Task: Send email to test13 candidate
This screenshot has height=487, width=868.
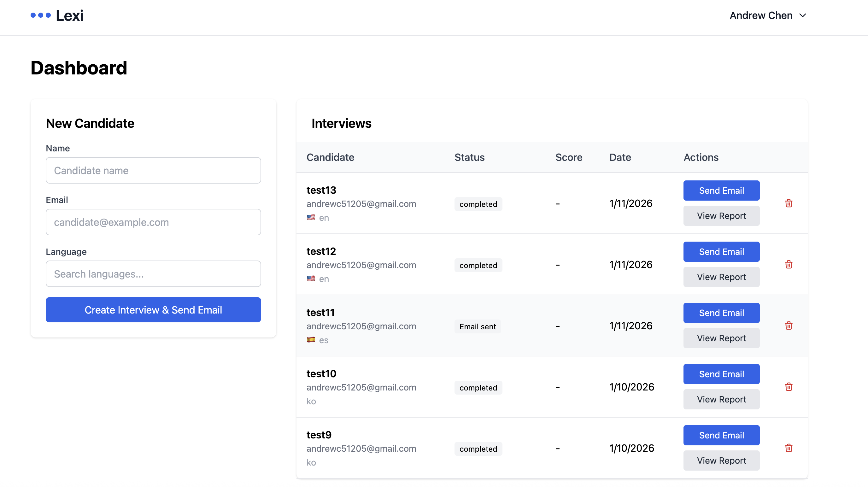Action: pyautogui.click(x=721, y=191)
